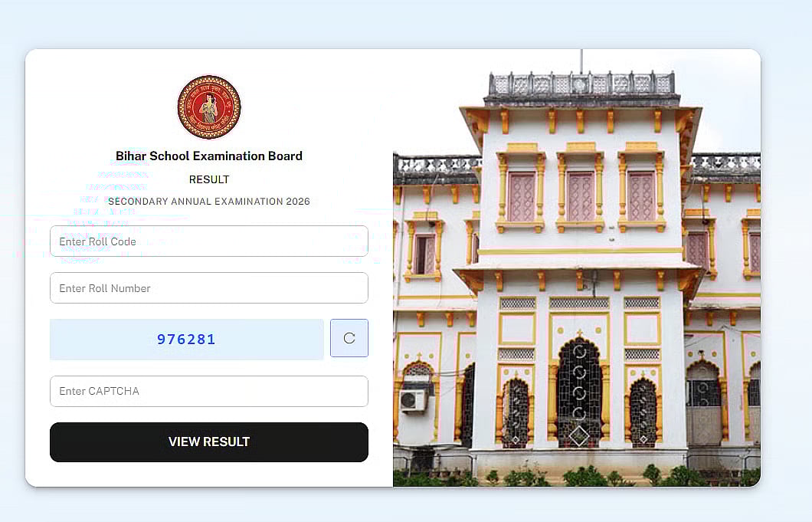
Task: Focus the Enter Roll Code field
Action: coord(209,241)
